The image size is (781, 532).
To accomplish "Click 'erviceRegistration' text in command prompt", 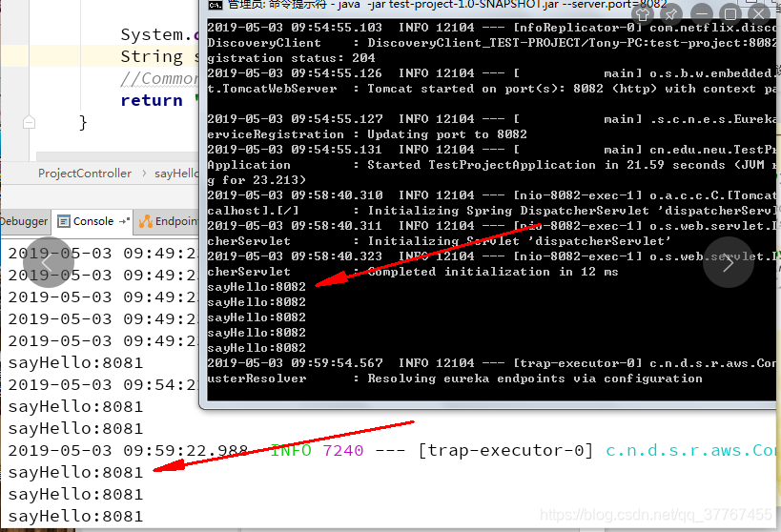I will [x=276, y=134].
